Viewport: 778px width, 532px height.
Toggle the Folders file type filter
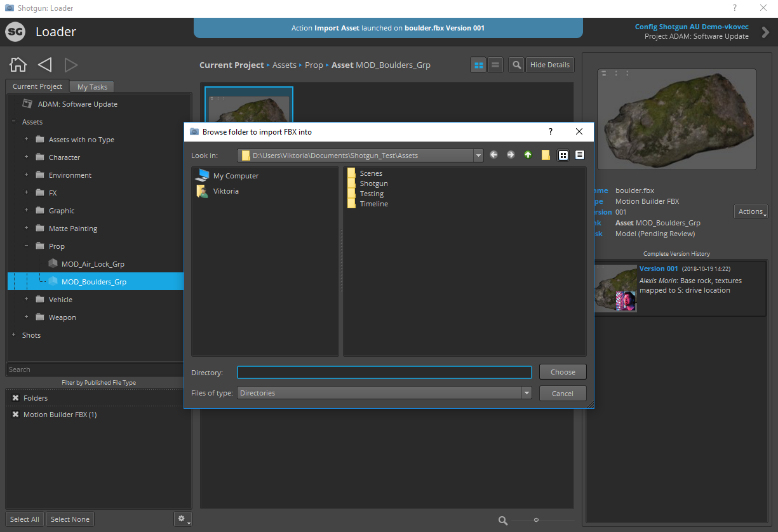(16, 398)
